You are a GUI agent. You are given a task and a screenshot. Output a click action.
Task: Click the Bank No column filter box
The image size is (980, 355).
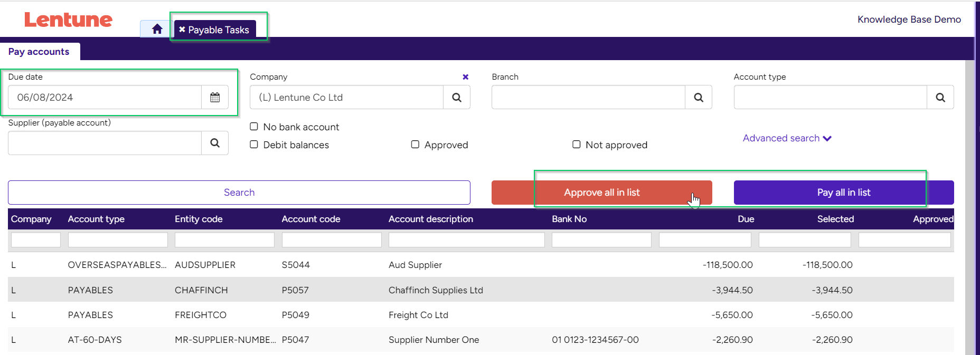pyautogui.click(x=601, y=240)
